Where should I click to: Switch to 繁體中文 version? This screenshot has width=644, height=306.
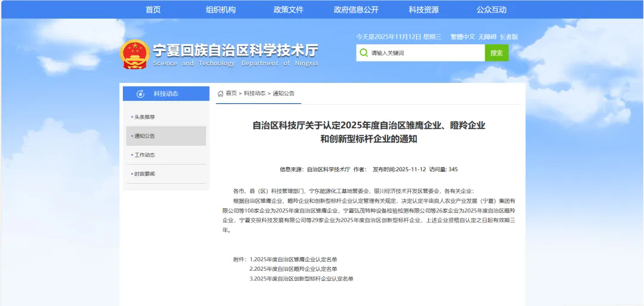point(463,37)
